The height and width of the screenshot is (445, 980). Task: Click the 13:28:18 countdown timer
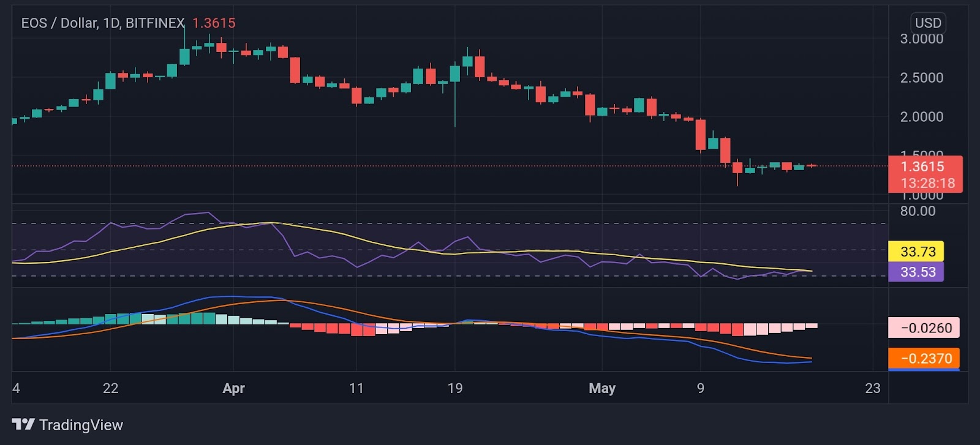coord(927,183)
